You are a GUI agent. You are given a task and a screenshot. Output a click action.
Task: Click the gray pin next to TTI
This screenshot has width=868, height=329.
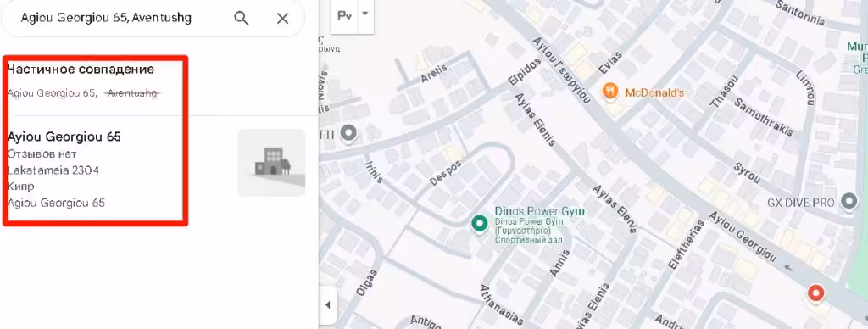coord(348,133)
